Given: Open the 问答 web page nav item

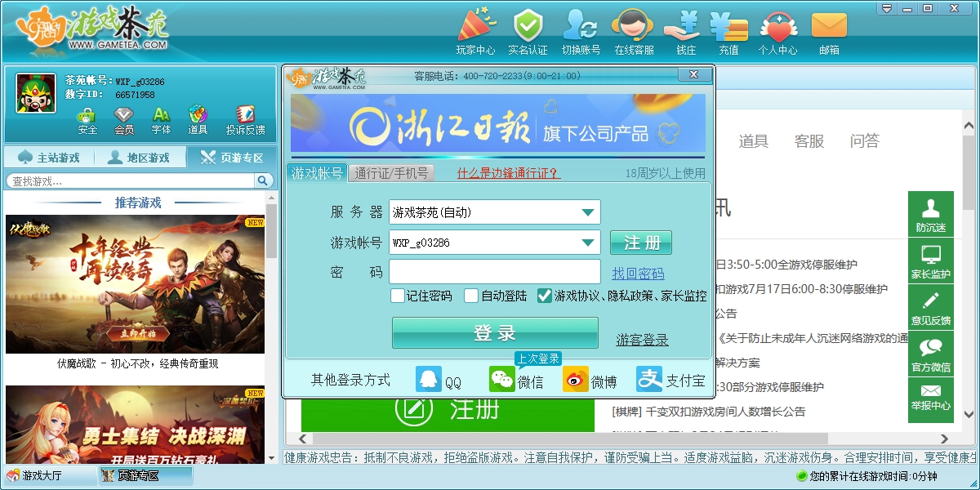Looking at the screenshot, I should (865, 141).
